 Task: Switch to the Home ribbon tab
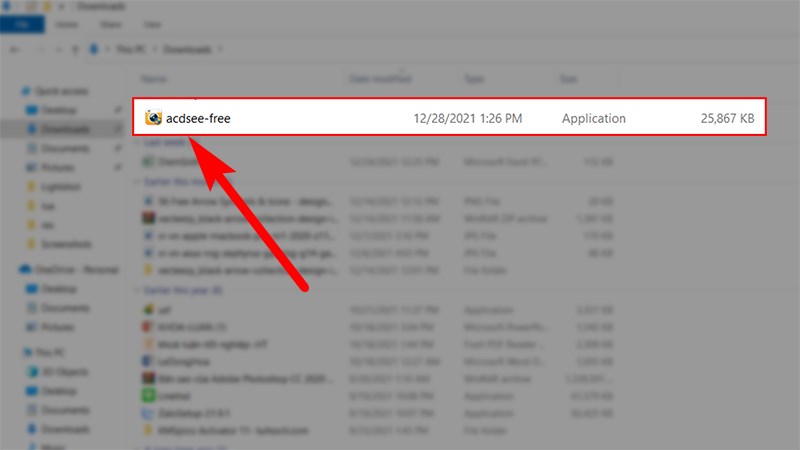tap(66, 24)
